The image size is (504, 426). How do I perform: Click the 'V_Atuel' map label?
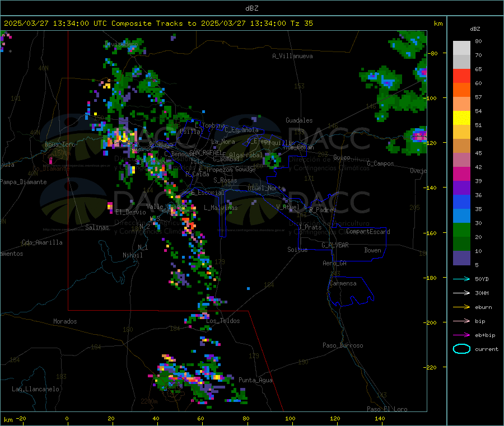coord(288,207)
